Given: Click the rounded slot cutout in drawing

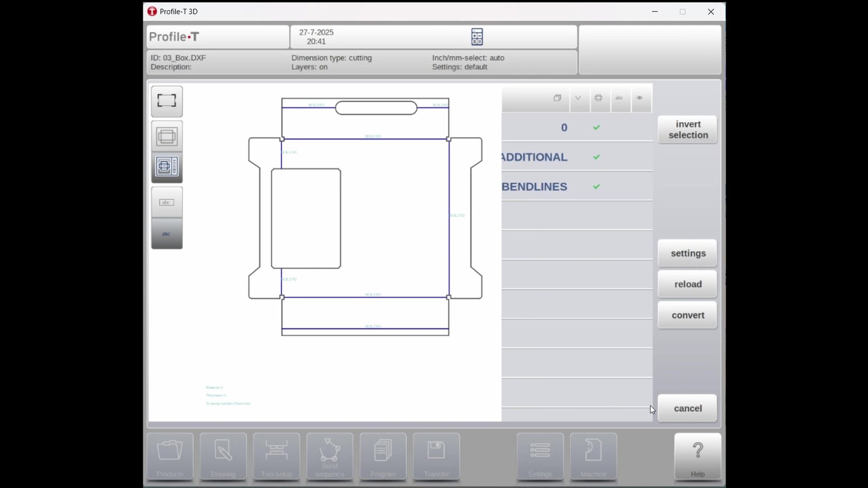Looking at the screenshot, I should pyautogui.click(x=376, y=108).
